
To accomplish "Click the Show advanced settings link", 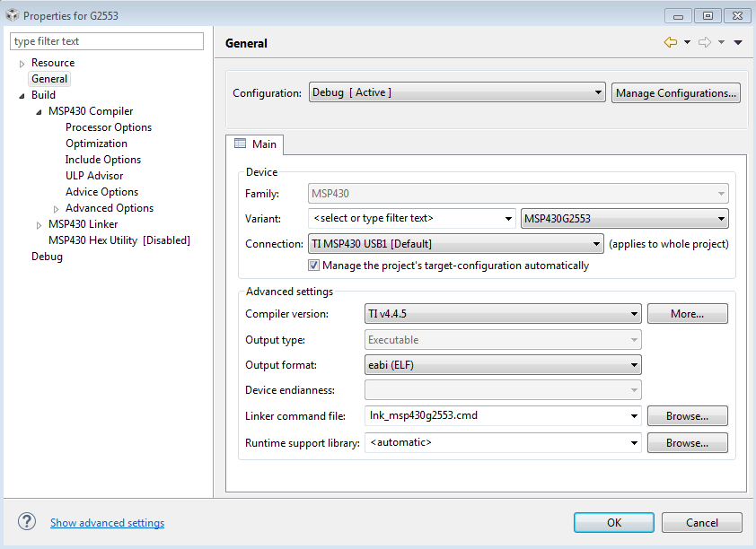I will (107, 523).
